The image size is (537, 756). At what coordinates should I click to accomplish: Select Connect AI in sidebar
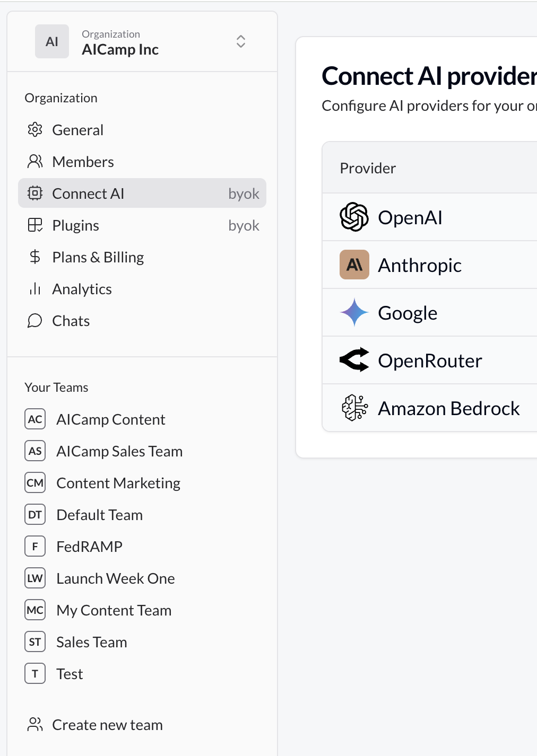[x=142, y=193]
